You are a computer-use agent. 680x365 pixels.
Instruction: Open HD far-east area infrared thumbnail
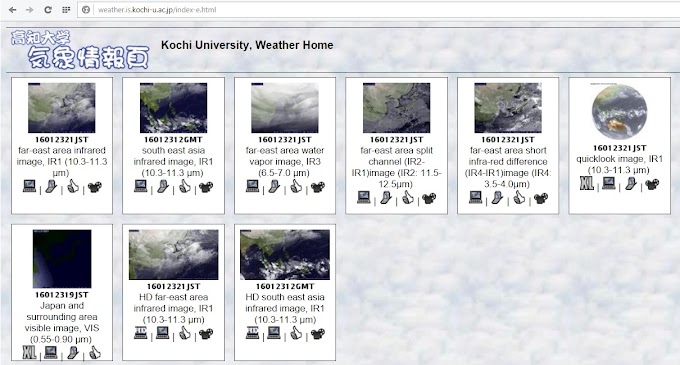(173, 255)
